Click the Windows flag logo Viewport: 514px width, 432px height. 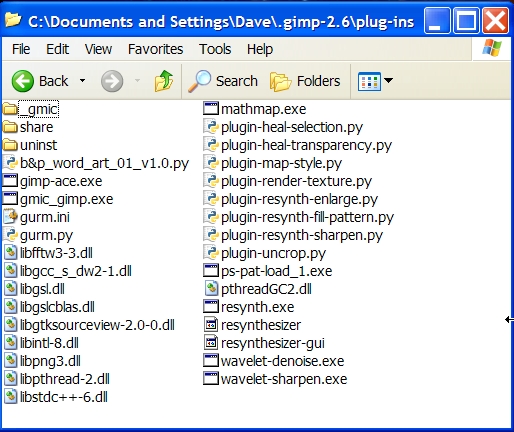click(x=492, y=48)
